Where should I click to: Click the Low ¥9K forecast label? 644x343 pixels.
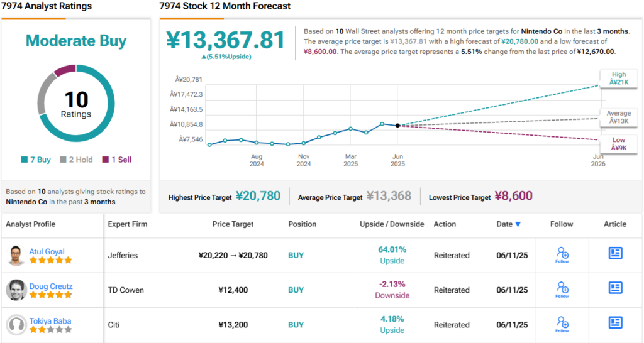pyautogui.click(x=619, y=144)
